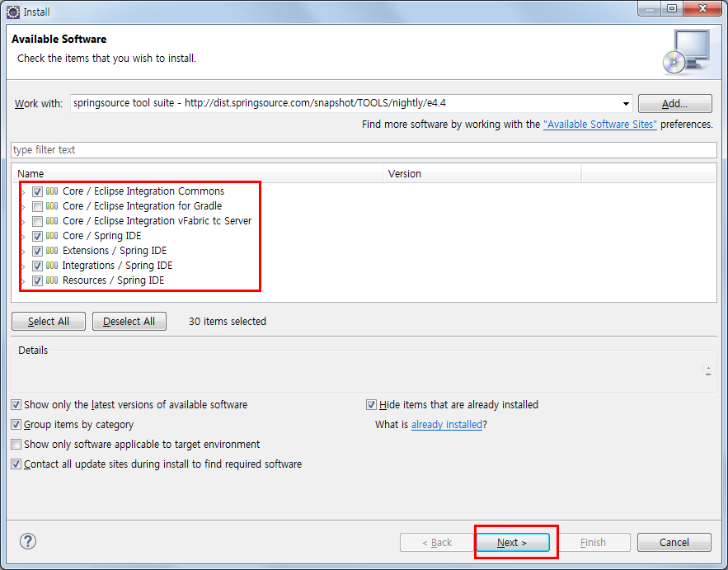The width and height of the screenshot is (728, 570).
Task: Expand Resources / Spring IDE tree node
Action: point(23,281)
